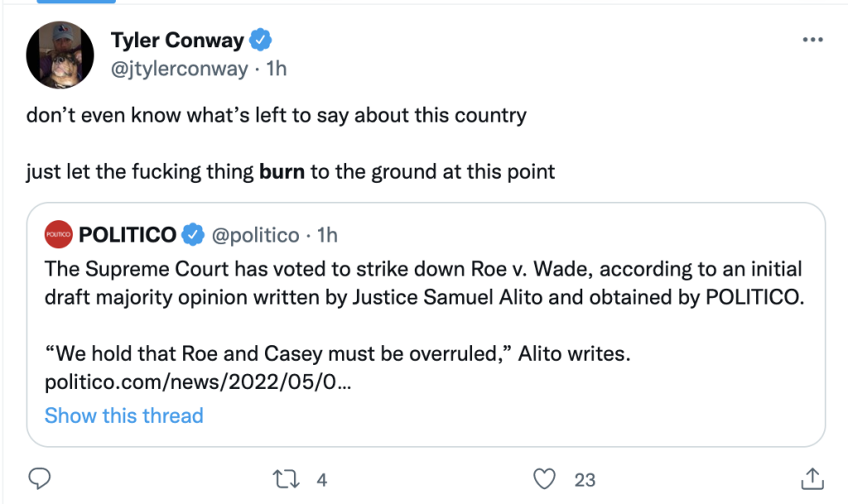This screenshot has height=504, width=848.
Task: Open the three-dot more options menu
Action: [x=812, y=41]
